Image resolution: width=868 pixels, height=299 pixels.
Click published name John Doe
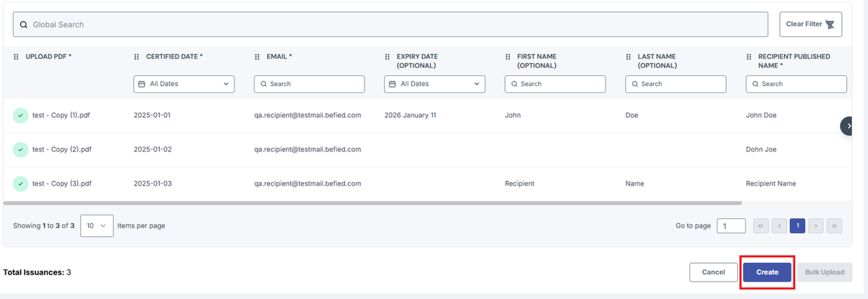point(762,115)
